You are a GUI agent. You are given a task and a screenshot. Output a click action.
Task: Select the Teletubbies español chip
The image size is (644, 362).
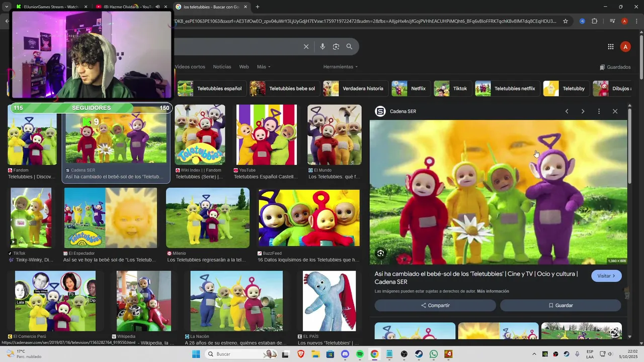(x=211, y=88)
